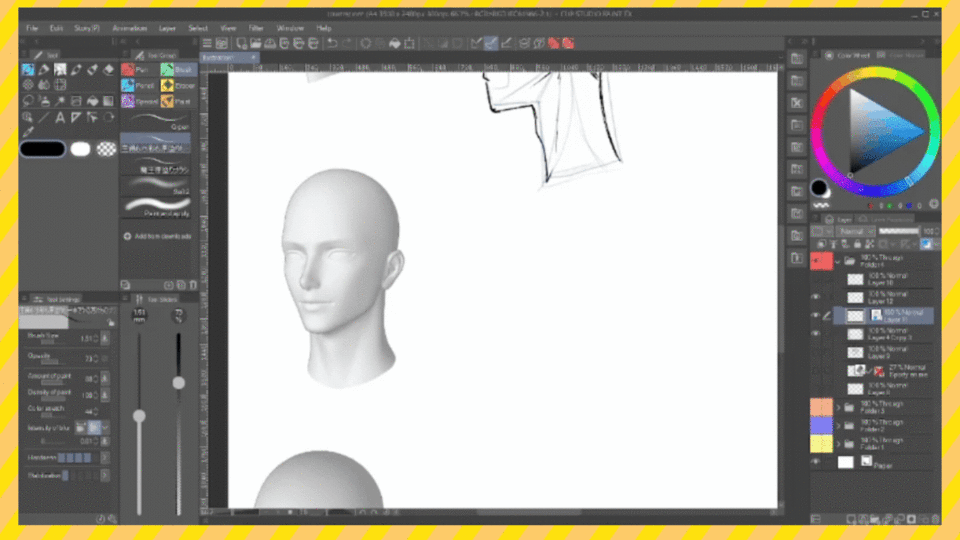This screenshot has width=960, height=540.
Task: Open the Normal blending mode dropdown
Action: [856, 231]
